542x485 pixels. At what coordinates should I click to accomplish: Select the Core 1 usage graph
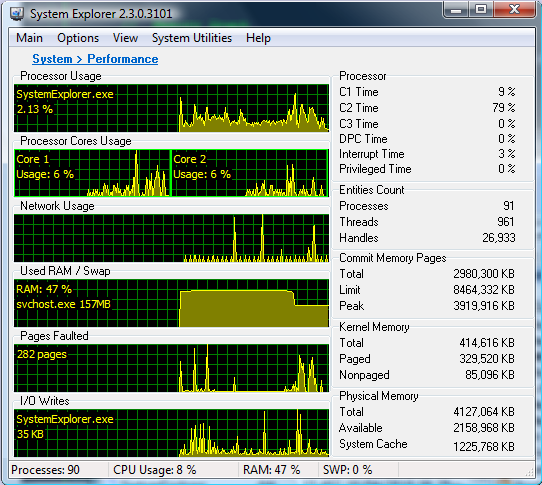pos(92,173)
